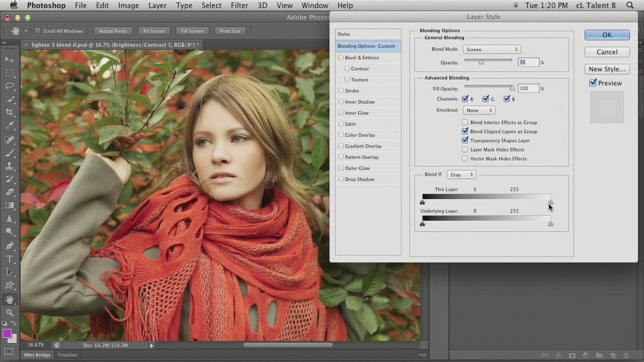This screenshot has height=362, width=644.
Task: Toggle the Preview checkbox
Action: (x=593, y=83)
